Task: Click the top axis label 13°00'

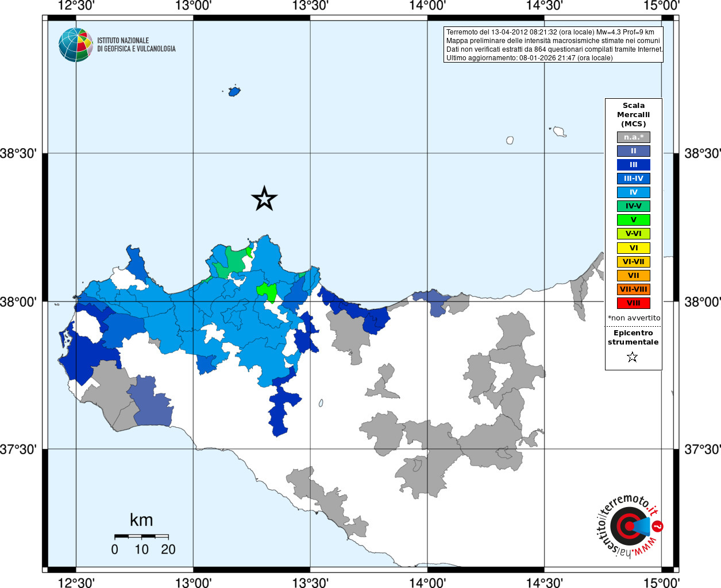Action: [x=193, y=6]
